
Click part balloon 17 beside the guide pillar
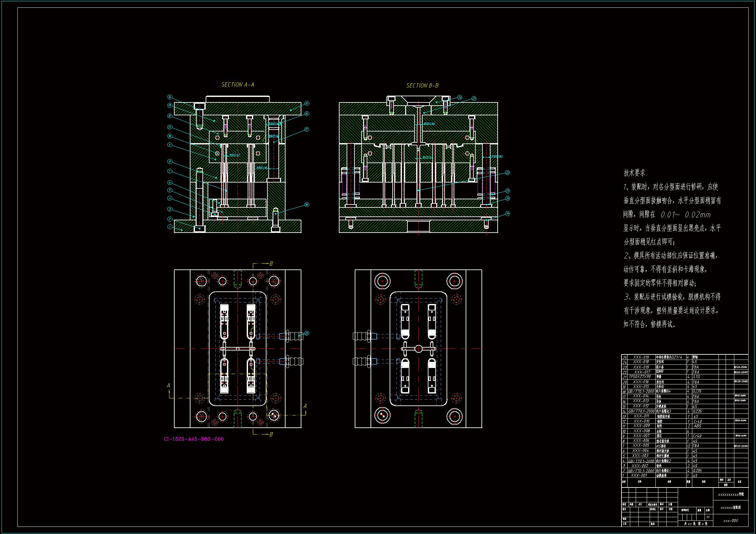point(307,130)
